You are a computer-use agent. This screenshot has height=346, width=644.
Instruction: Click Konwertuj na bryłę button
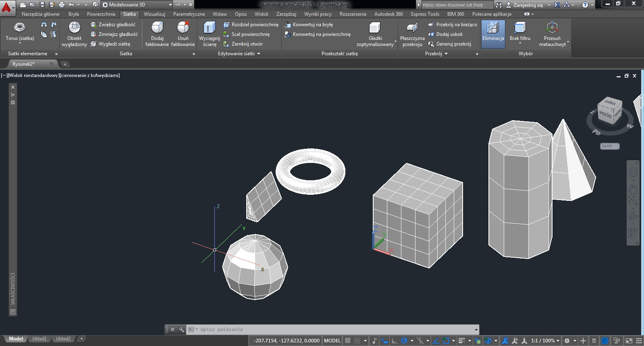312,25
